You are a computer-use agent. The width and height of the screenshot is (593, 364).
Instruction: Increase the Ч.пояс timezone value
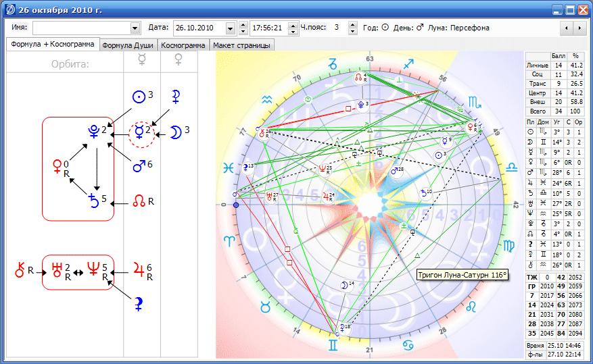(352, 25)
